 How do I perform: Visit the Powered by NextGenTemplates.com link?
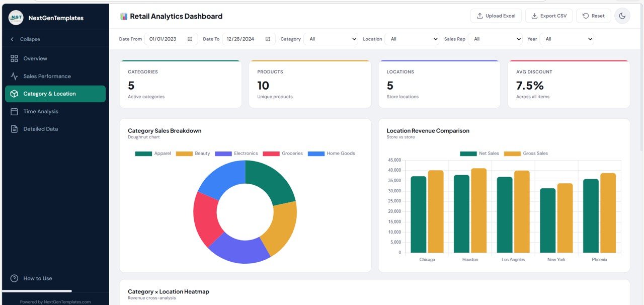pos(54,301)
